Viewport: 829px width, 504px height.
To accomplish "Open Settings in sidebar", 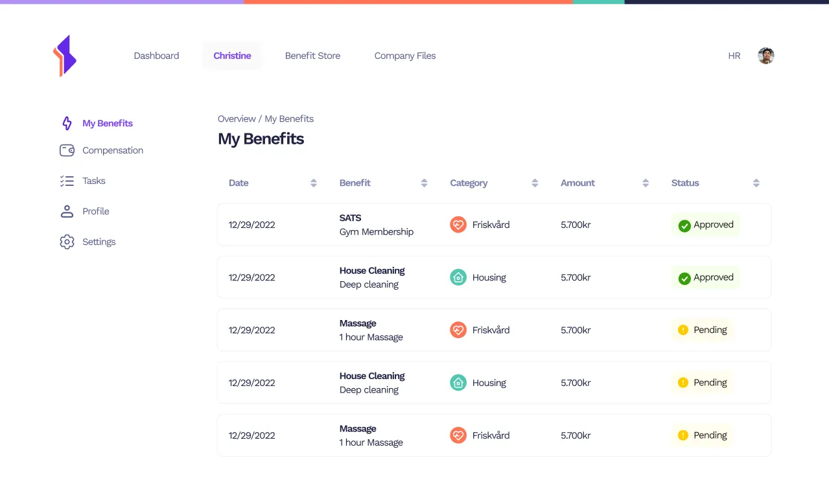I will 99,242.
